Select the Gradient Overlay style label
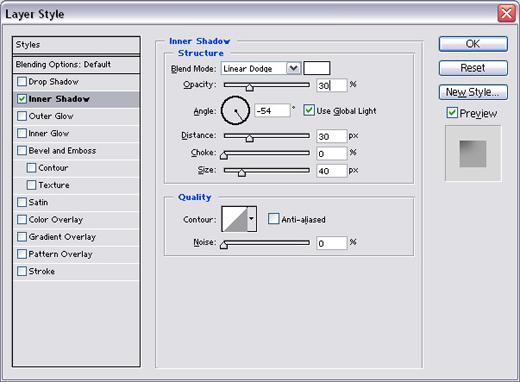Image resolution: width=520 pixels, height=382 pixels. tap(62, 237)
